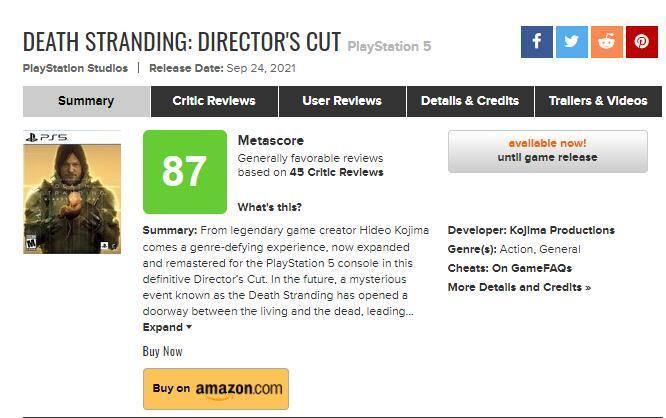Expand the game summary text
Image resolution: width=666 pixels, height=418 pixels.
tap(167, 327)
